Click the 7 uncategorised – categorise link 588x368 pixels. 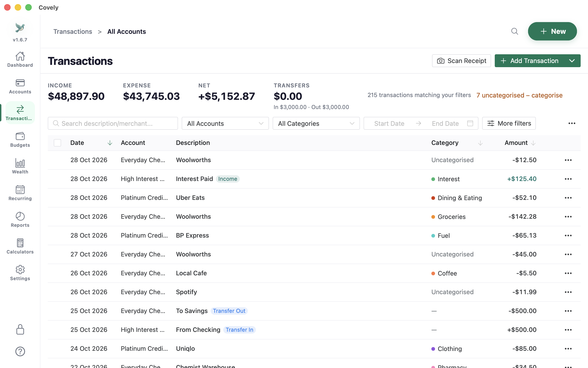[x=519, y=95]
